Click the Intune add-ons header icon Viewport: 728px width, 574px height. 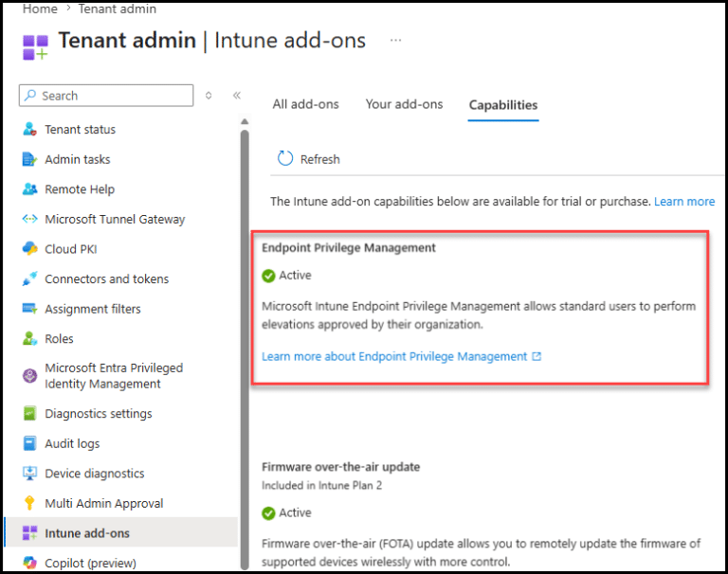pos(36,47)
